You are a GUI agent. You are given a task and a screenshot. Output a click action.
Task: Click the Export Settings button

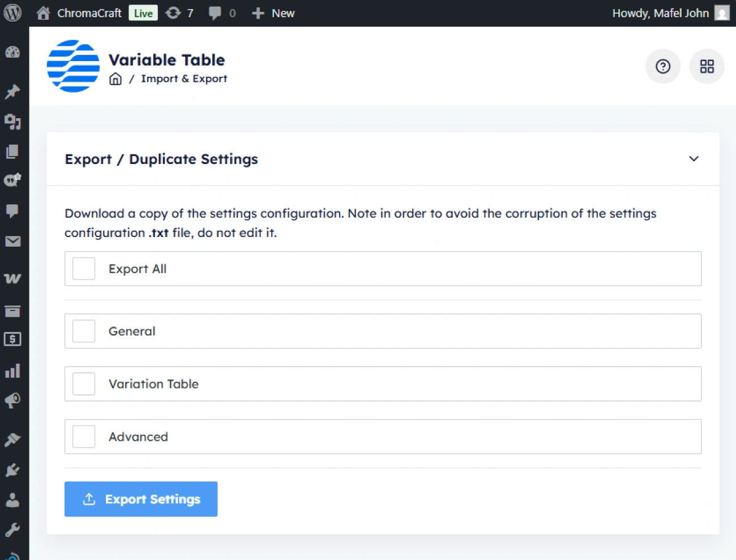pos(141,499)
